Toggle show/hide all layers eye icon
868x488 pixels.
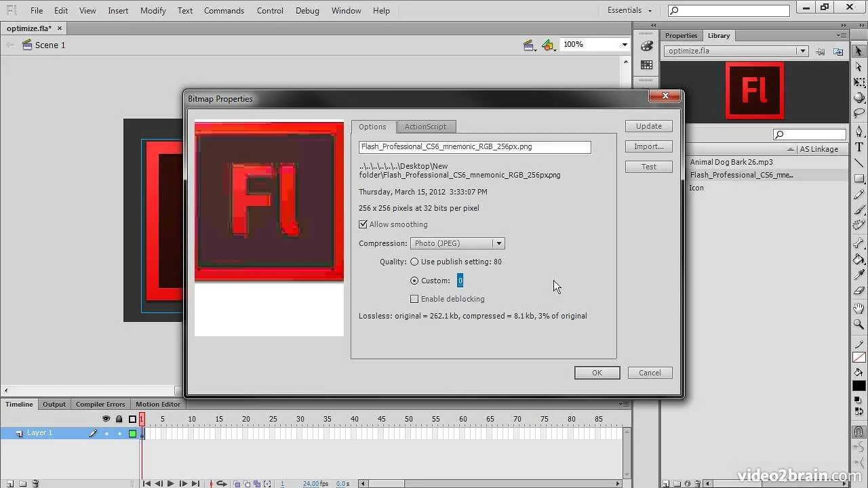[x=106, y=419]
